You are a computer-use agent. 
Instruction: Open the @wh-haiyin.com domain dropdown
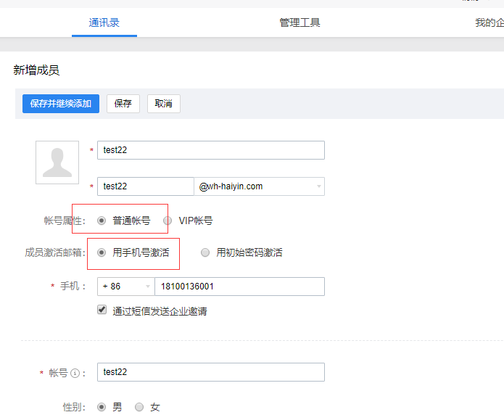pos(259,186)
